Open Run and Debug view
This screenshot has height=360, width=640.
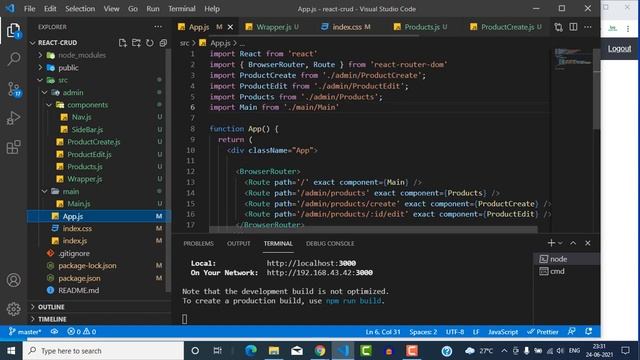coord(13,118)
